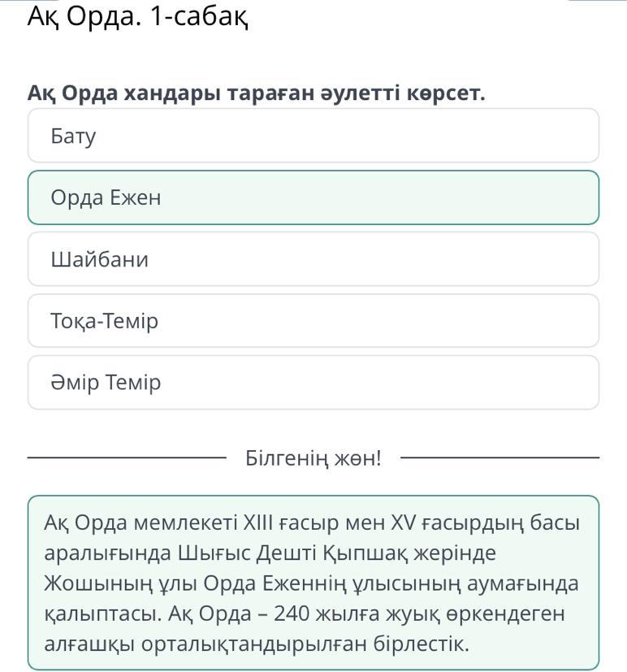Click the line starting Ақ Орда мемлекеті XIII ғасыр
The height and width of the screenshot is (672, 627).
(312, 523)
